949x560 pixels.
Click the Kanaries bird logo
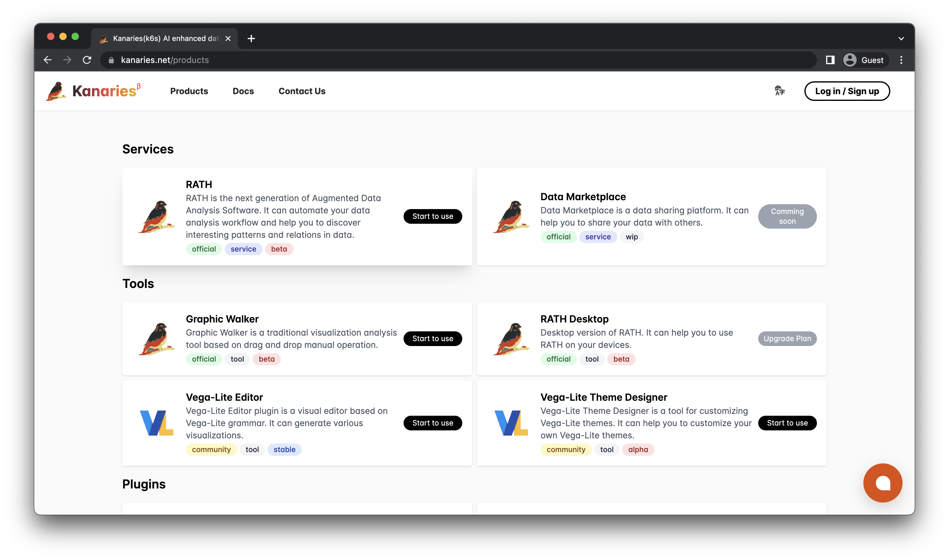tap(56, 91)
